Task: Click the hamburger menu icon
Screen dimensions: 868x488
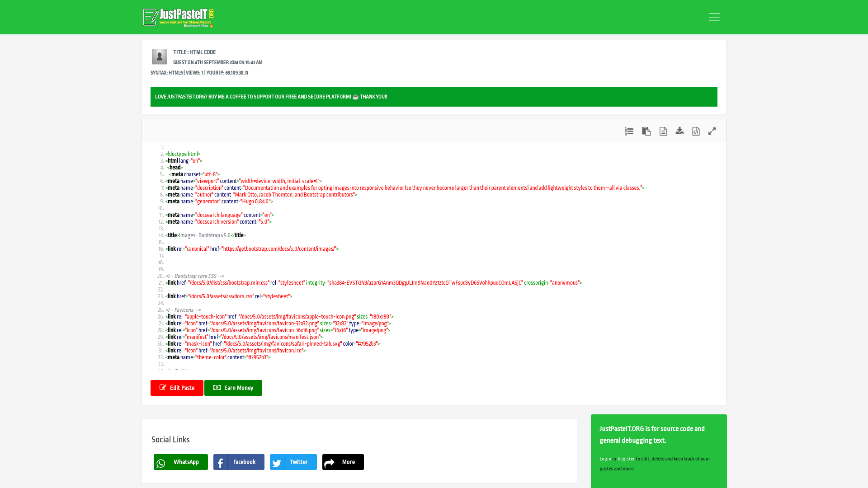Action: 714,17
